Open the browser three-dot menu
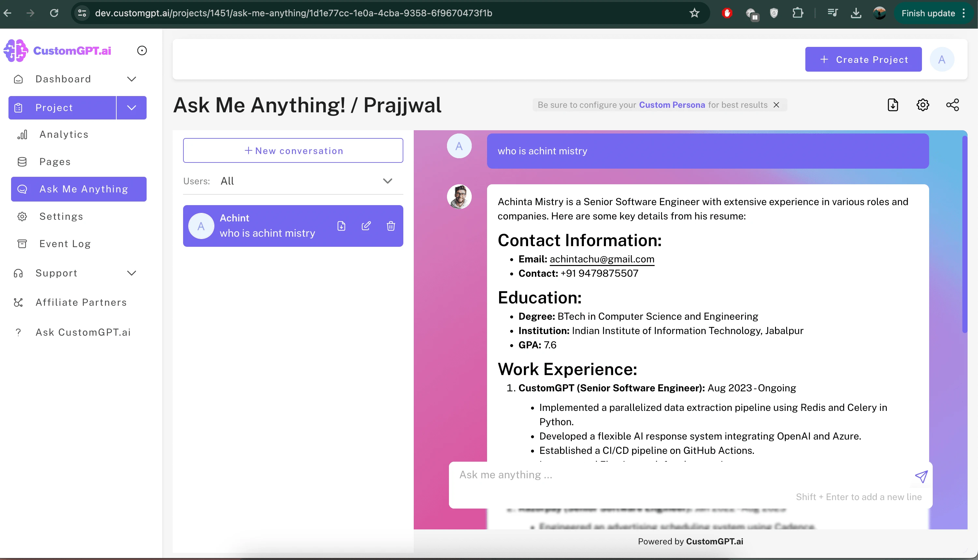Image resolution: width=978 pixels, height=560 pixels. [x=963, y=13]
